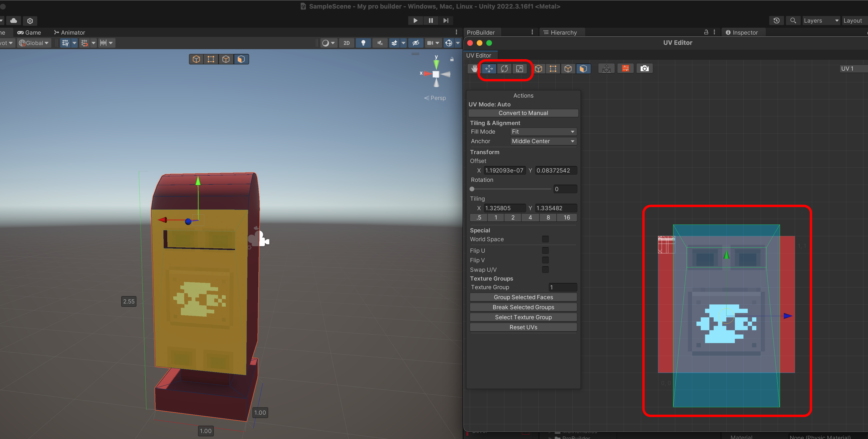The width and height of the screenshot is (868, 439).
Task: Select the Scale tool in UV Editor
Action: pos(520,69)
